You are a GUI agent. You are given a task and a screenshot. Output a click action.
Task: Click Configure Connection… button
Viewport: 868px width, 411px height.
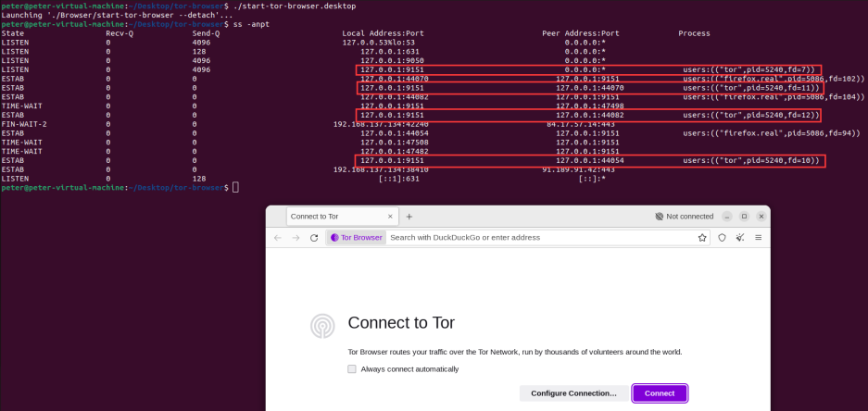(573, 393)
